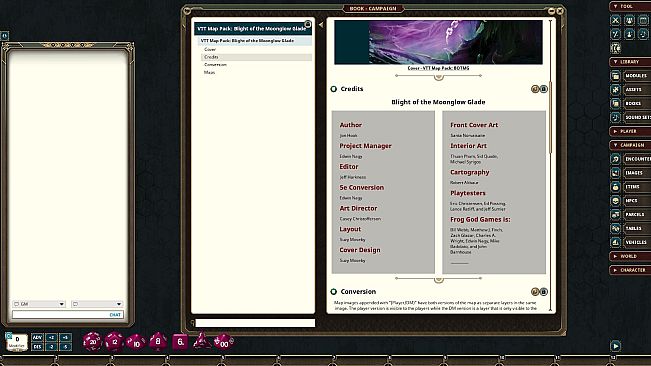The height and width of the screenshot is (366, 651).
Task: Click the play arrow button at bottom right
Action: [x=615, y=346]
